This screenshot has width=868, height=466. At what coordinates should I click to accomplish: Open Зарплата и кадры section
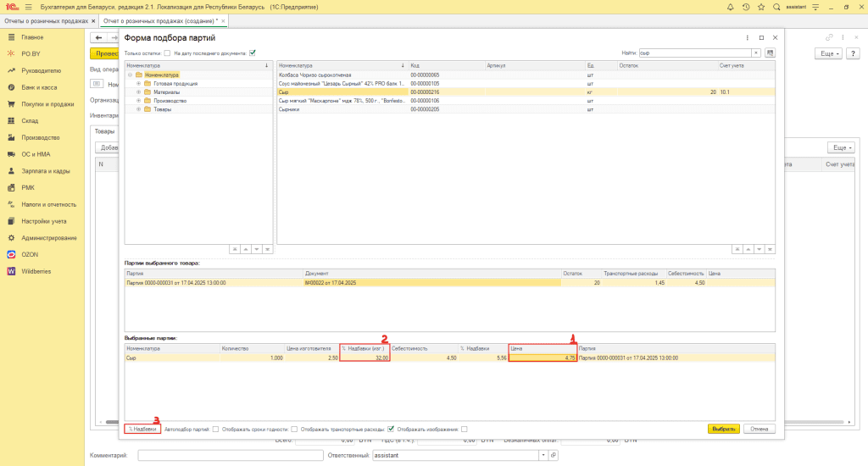pos(46,171)
